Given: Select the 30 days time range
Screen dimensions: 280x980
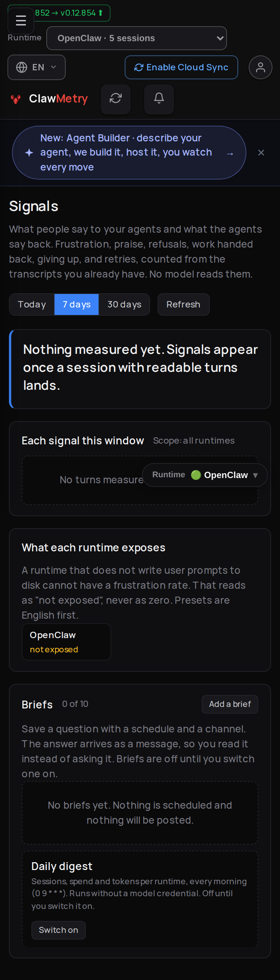Looking at the screenshot, I should pyautogui.click(x=124, y=304).
